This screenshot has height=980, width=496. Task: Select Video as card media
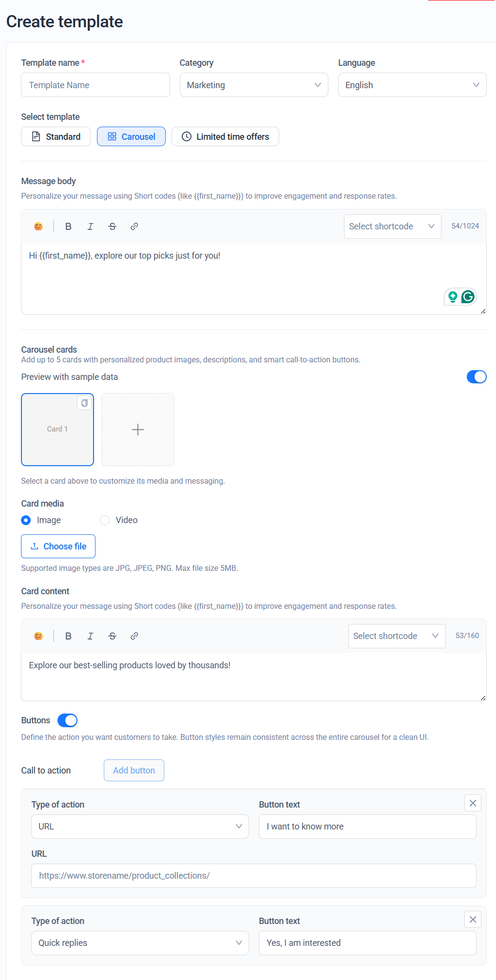(105, 520)
